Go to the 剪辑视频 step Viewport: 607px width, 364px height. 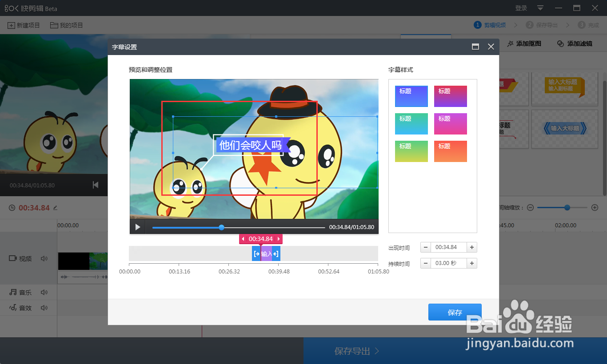490,25
